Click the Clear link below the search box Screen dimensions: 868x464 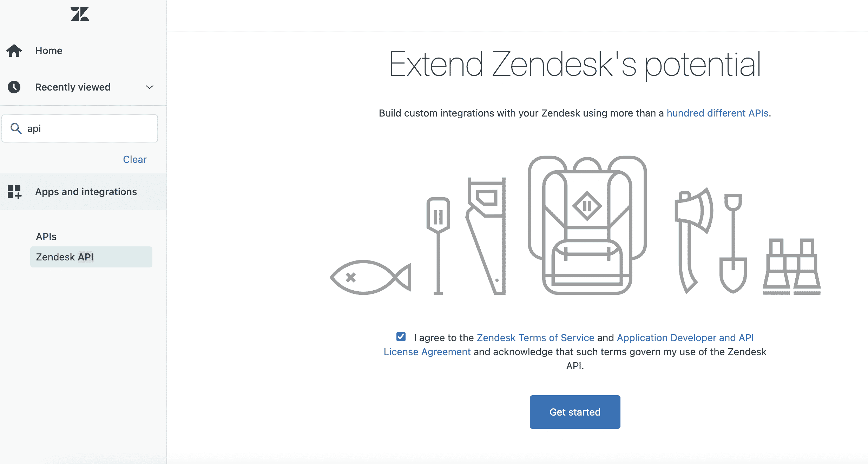pyautogui.click(x=135, y=159)
